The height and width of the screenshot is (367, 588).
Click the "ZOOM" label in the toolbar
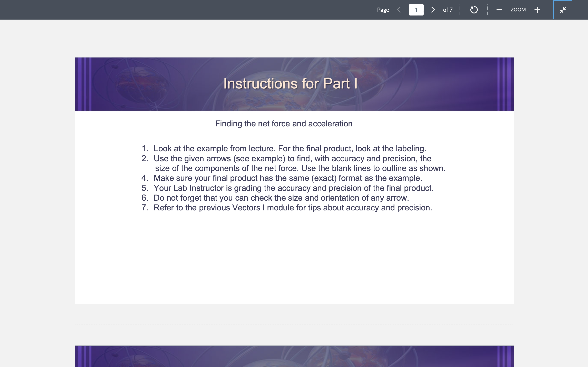[x=518, y=10]
